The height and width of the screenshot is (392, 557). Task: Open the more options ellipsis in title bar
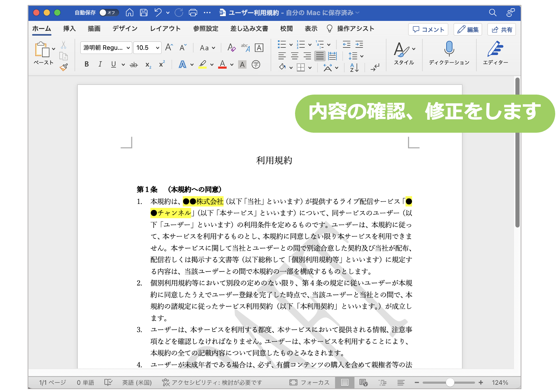point(207,13)
